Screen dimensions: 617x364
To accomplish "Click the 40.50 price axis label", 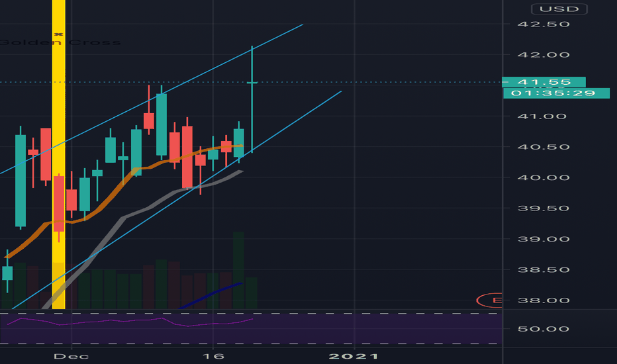I will 544,147.
